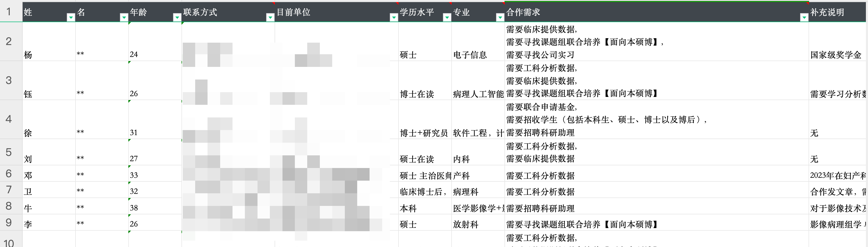Select the age cell with value 31
The width and height of the screenshot is (868, 247).
pyautogui.click(x=155, y=119)
